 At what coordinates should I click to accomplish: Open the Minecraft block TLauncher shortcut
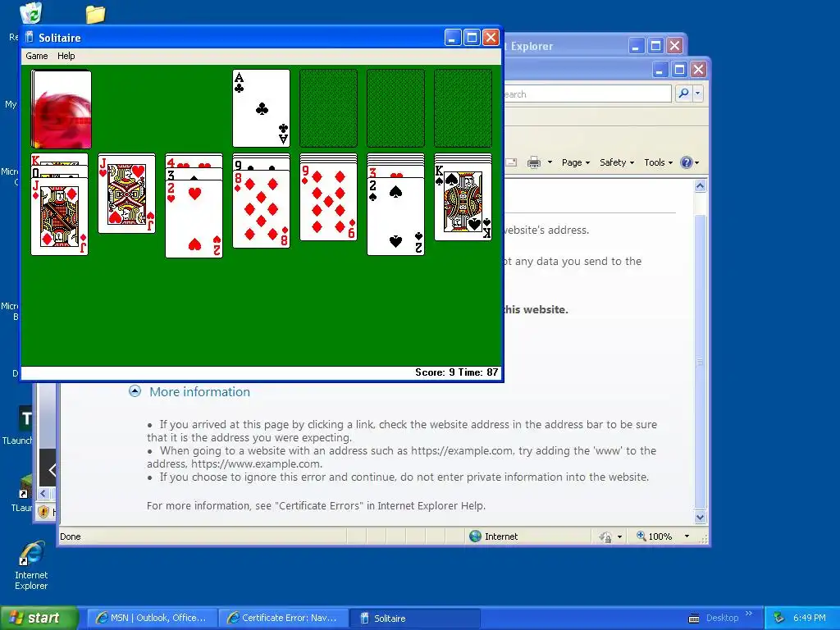(x=25, y=486)
